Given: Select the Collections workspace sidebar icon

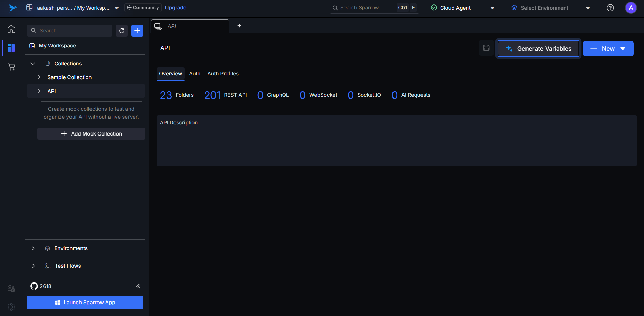Looking at the screenshot, I should pyautogui.click(x=11, y=48).
